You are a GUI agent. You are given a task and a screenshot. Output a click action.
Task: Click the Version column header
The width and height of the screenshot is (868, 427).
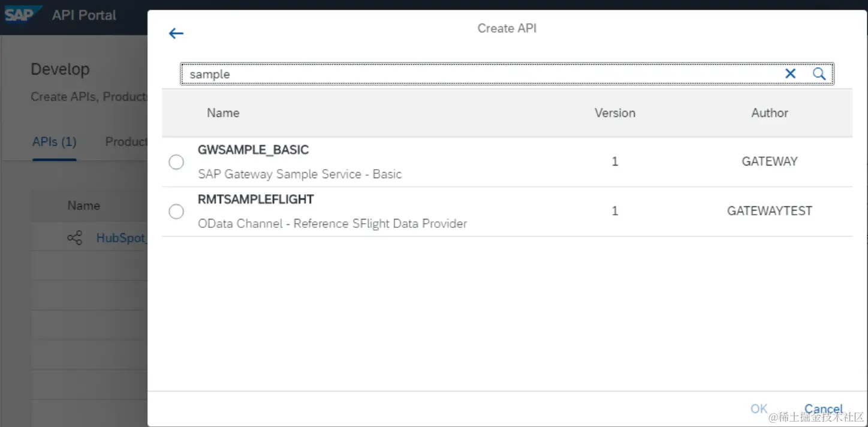(614, 113)
